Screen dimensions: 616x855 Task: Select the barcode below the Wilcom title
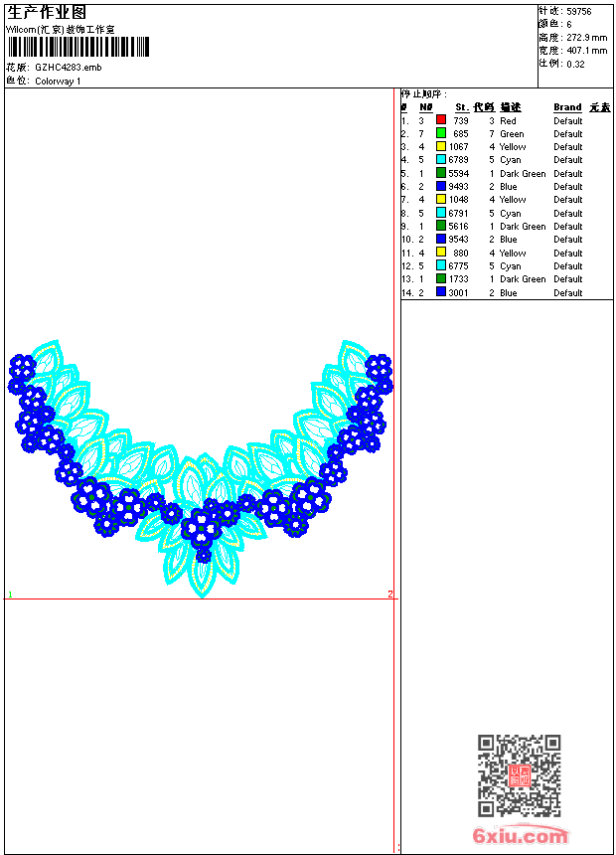click(x=78, y=47)
